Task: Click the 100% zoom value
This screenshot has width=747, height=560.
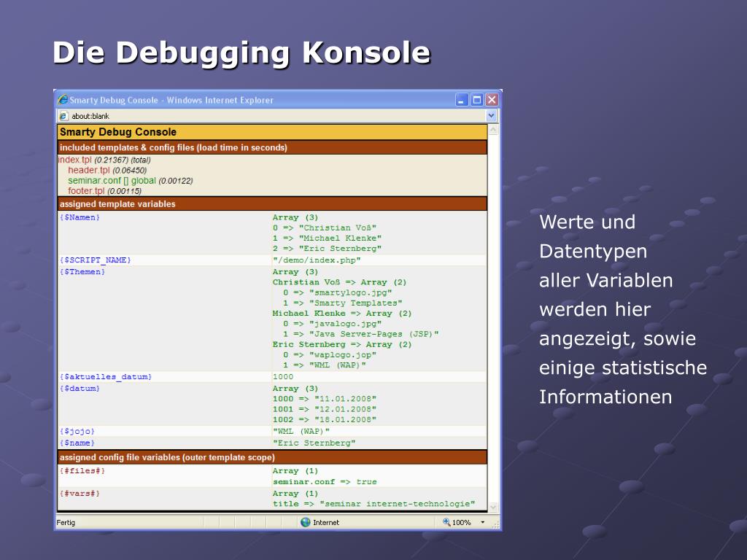Action: pos(462,522)
